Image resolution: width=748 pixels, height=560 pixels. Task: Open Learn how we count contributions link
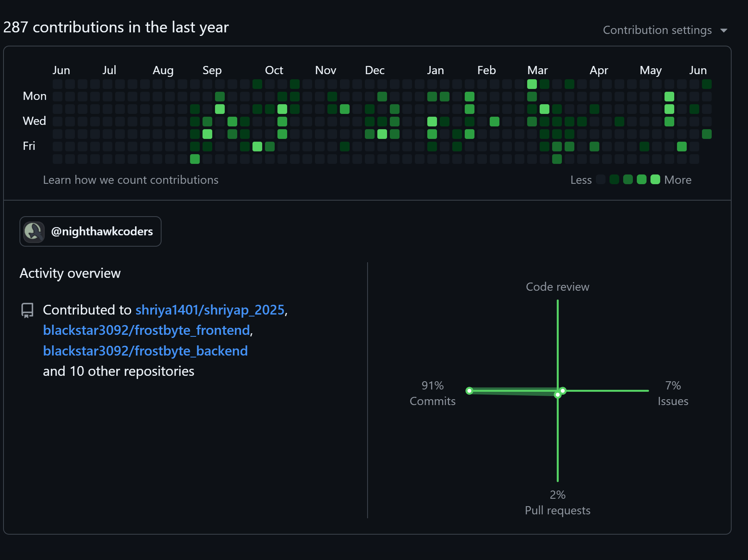[x=130, y=180]
